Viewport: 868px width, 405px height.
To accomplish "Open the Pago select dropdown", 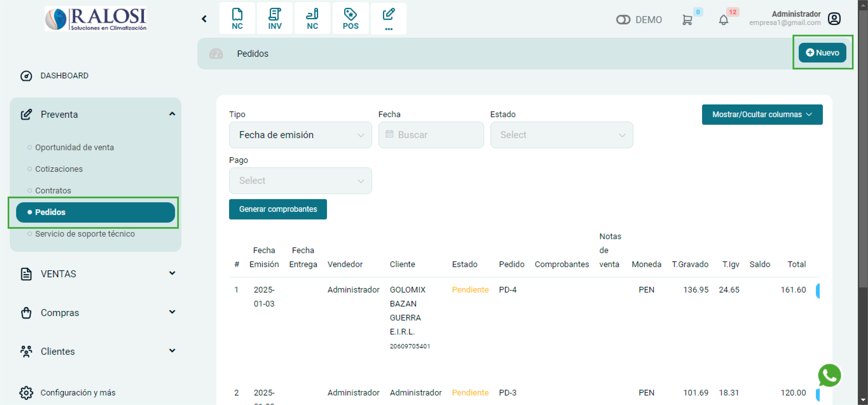I will [300, 181].
